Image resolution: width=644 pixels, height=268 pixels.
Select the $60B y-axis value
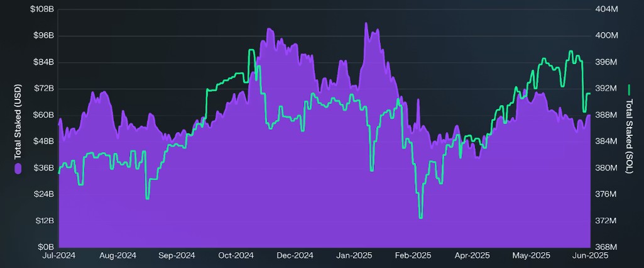pos(44,115)
